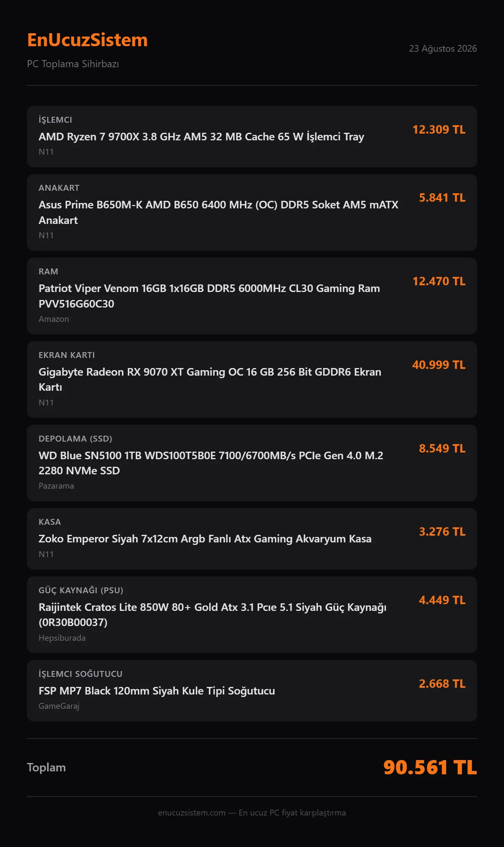Click the PC Toplama Sihirbazı subtitle
The height and width of the screenshot is (847, 504).
[73, 64]
